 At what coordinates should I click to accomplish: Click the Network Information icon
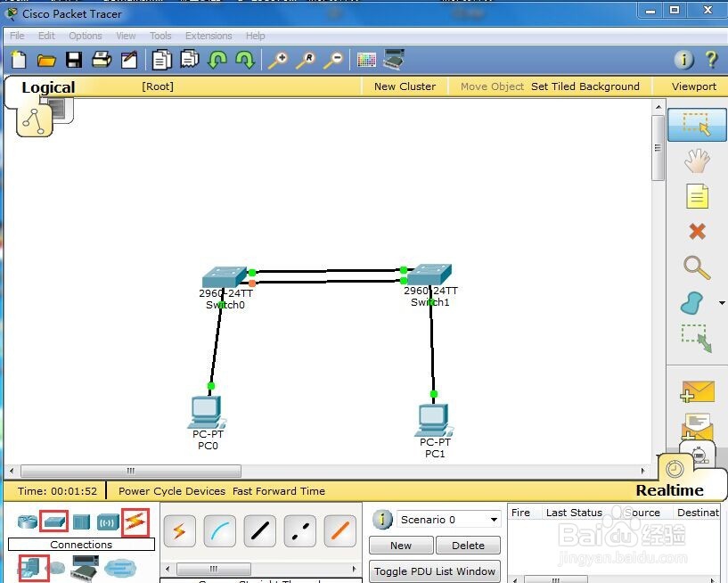[x=684, y=60]
